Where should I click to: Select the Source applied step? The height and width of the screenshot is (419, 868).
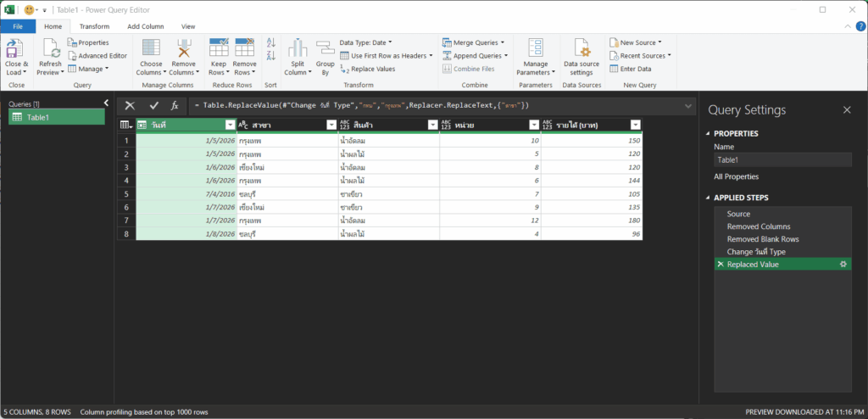pos(782,214)
